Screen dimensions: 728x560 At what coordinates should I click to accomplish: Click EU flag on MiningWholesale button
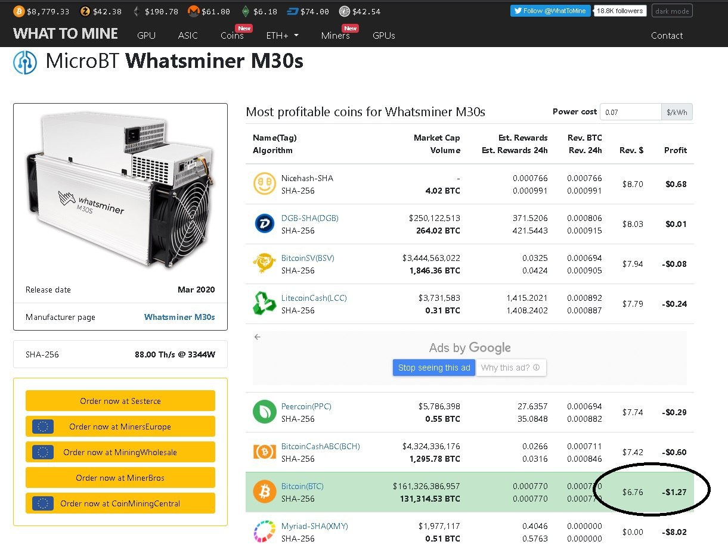[x=43, y=452]
